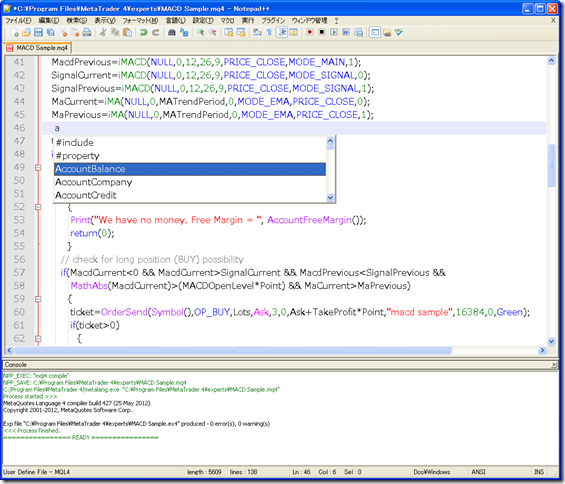565x484 pixels.
Task: Print the file with the printer icon
Action: pyautogui.click(x=87, y=33)
